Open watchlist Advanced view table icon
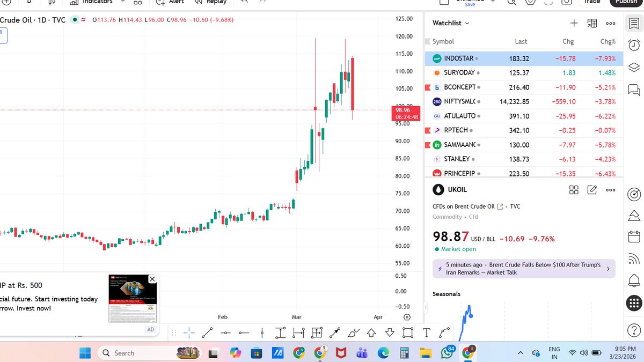The height and width of the screenshot is (362, 644). tap(592, 23)
